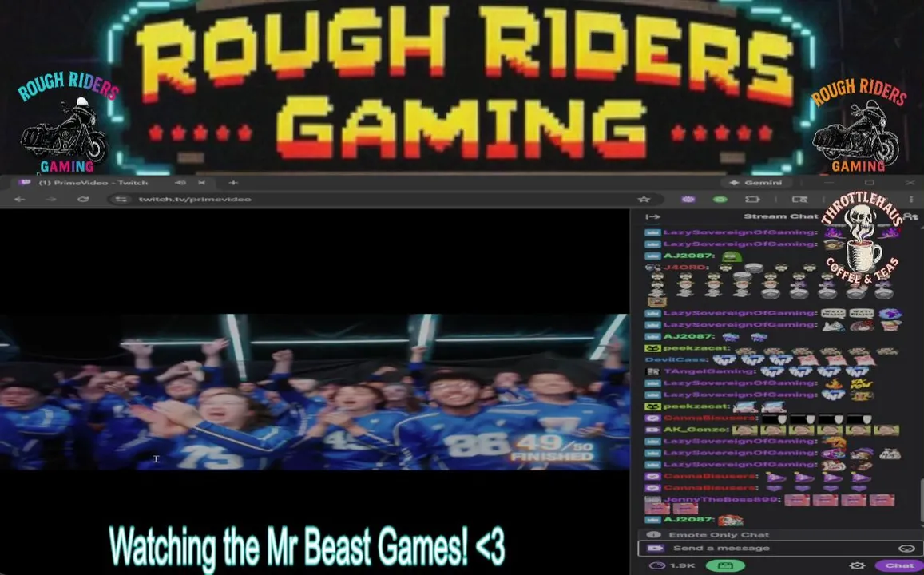Screen dimensions: 924x575
Task: Open chat settings gear
Action: click(x=858, y=565)
